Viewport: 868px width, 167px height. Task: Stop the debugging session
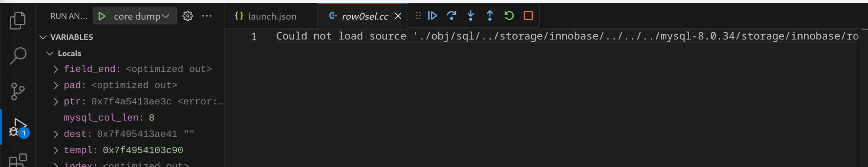528,16
